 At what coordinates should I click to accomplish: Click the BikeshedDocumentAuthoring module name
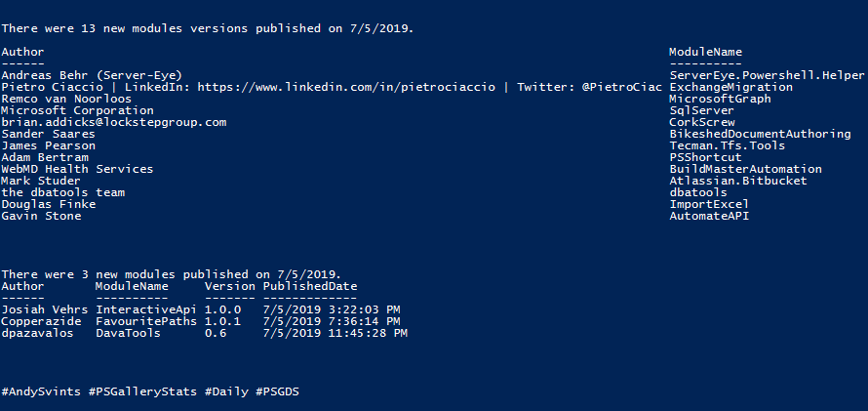pos(760,134)
